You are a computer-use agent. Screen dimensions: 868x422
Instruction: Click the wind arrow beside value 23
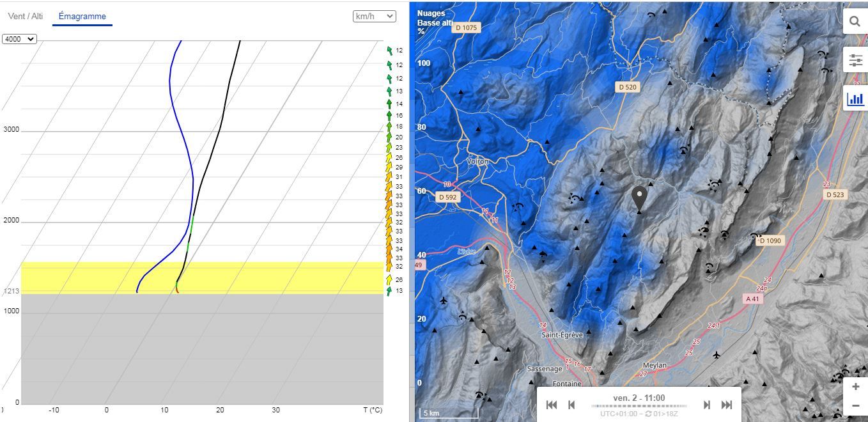pyautogui.click(x=389, y=147)
